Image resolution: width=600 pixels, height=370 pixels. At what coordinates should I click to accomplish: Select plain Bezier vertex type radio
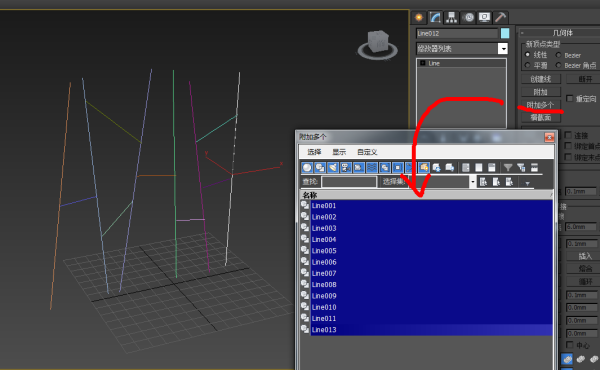[x=558, y=55]
